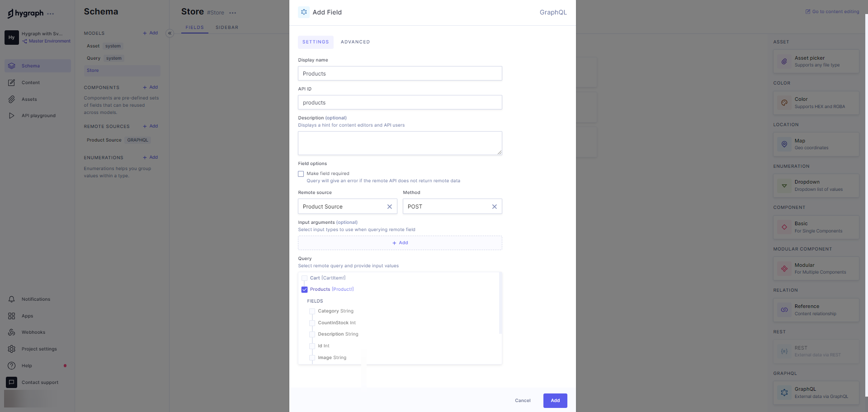The height and width of the screenshot is (412, 868).
Task: Click the Notifications bell icon
Action: [x=12, y=299]
